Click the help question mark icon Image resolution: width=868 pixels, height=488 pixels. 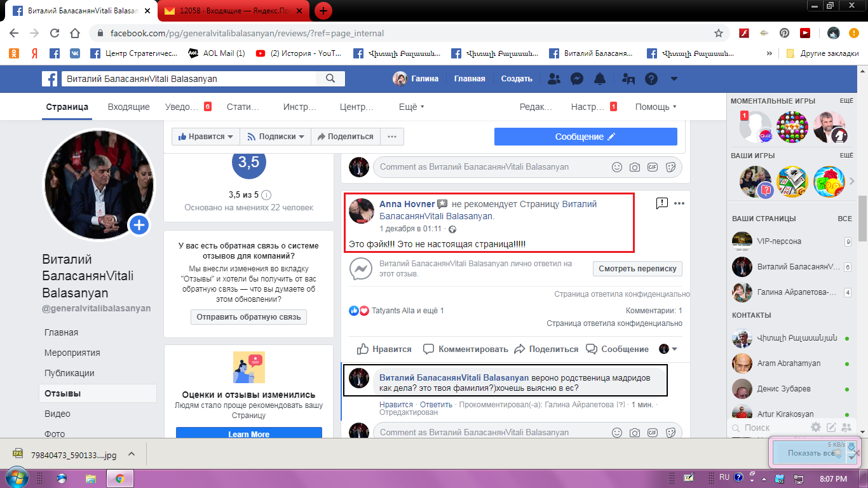click(651, 79)
